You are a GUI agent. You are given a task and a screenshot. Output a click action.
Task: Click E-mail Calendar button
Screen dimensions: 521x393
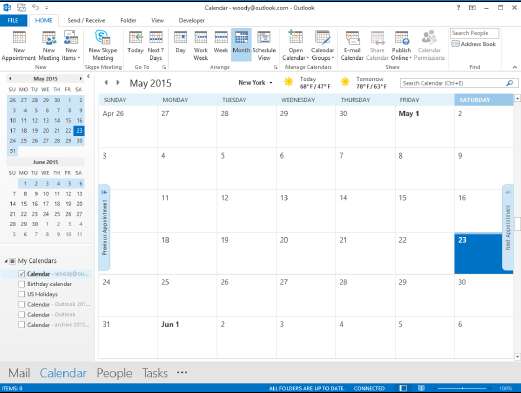[352, 46]
